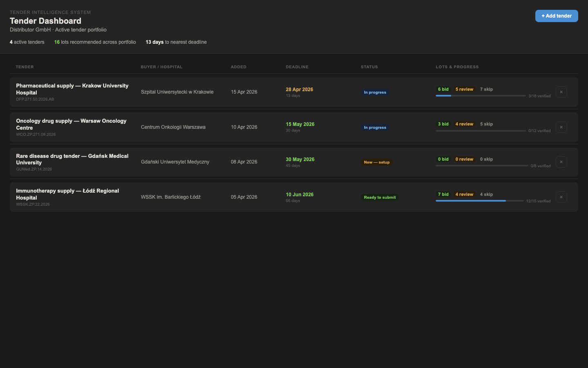Click the 0/12 verified label
588x368 pixels.
click(x=539, y=131)
